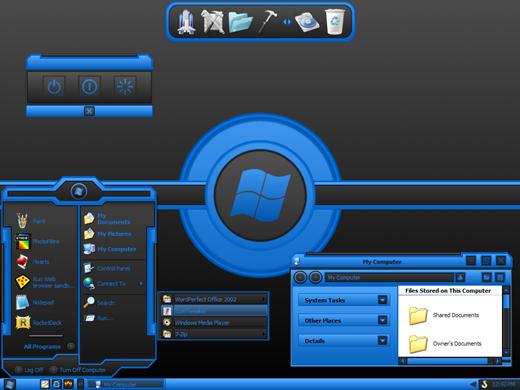Collapse the Other Places panel
The image size is (520, 390).
[383, 320]
